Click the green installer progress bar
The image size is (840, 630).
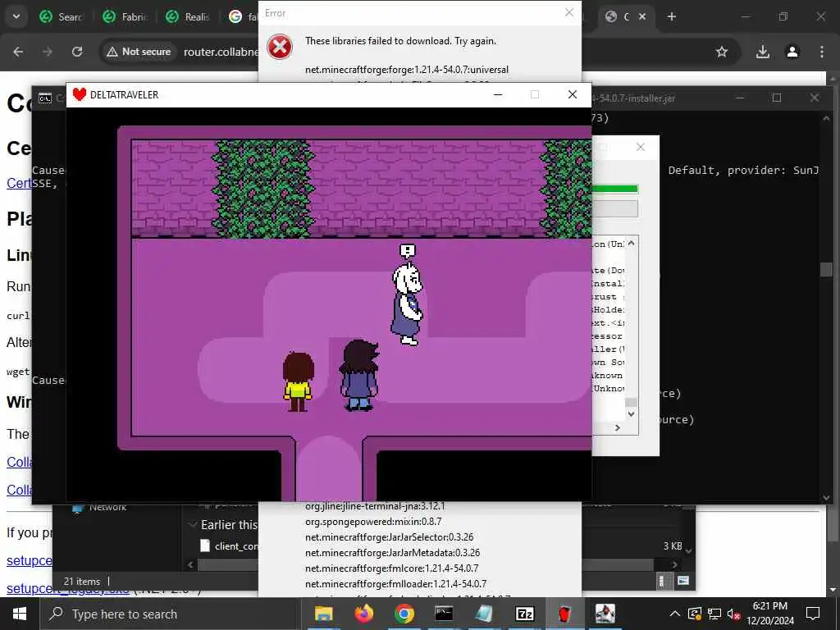614,189
